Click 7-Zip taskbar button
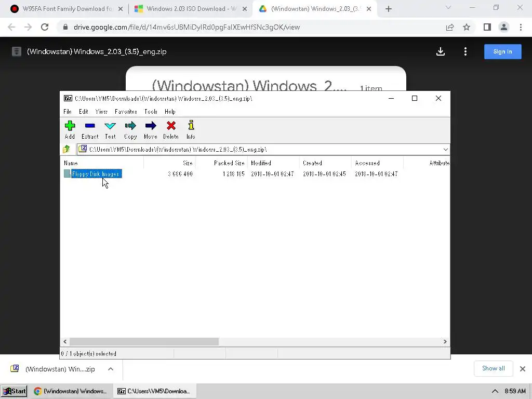This screenshot has height=399, width=532. (x=154, y=391)
